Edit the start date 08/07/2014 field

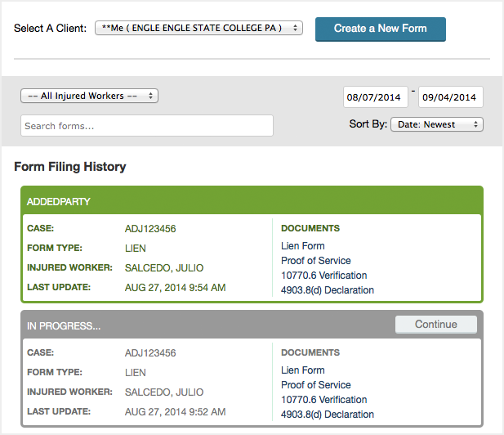(376, 96)
